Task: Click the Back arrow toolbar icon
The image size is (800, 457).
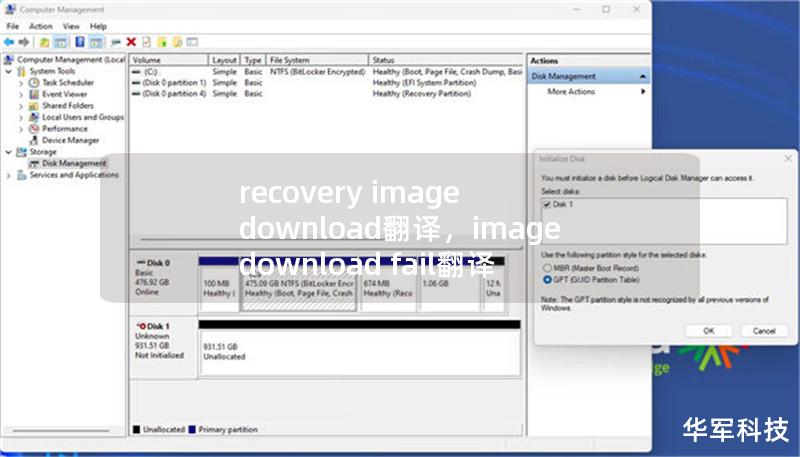Action: (9, 42)
